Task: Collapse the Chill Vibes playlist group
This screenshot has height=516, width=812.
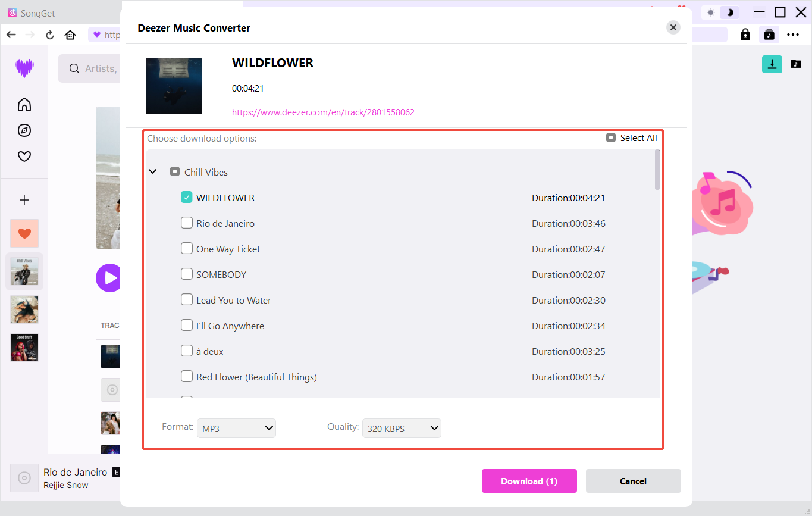Action: coord(153,171)
